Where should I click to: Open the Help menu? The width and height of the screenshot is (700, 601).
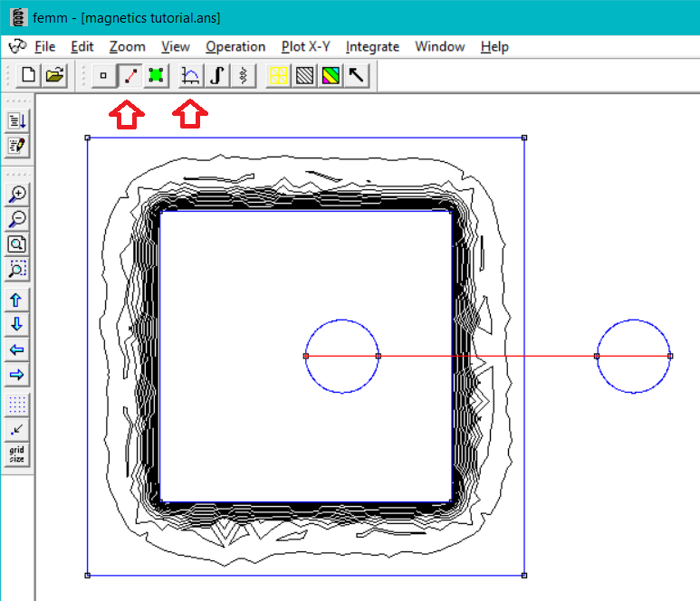pyautogui.click(x=494, y=46)
